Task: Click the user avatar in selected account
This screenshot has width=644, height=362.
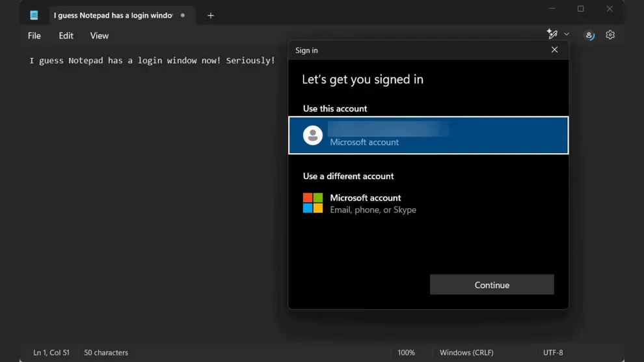Action: click(x=313, y=135)
